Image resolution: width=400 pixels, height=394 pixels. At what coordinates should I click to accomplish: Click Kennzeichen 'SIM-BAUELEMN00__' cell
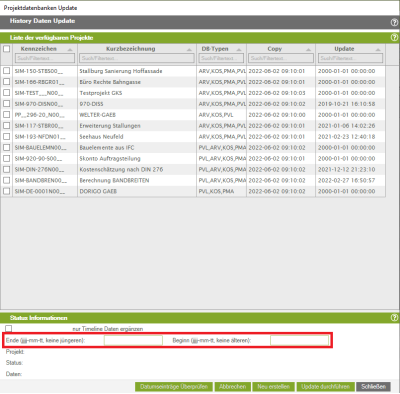pyautogui.click(x=41, y=148)
